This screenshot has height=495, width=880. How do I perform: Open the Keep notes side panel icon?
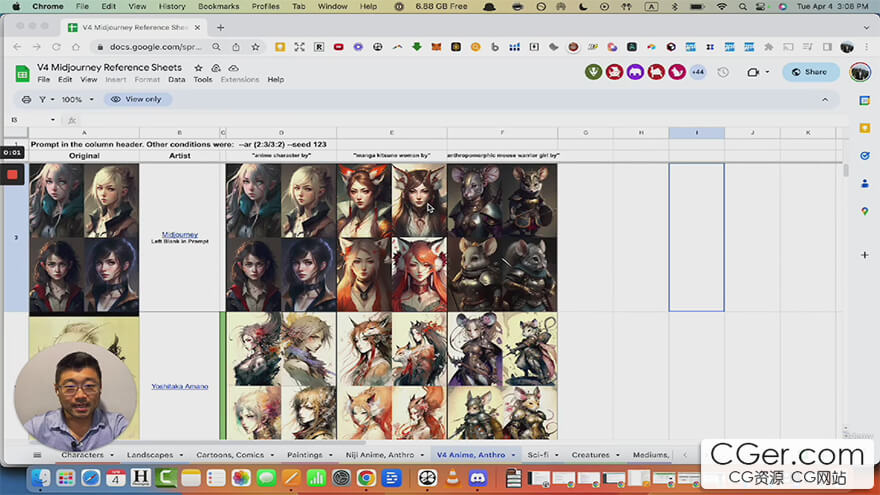tap(865, 128)
